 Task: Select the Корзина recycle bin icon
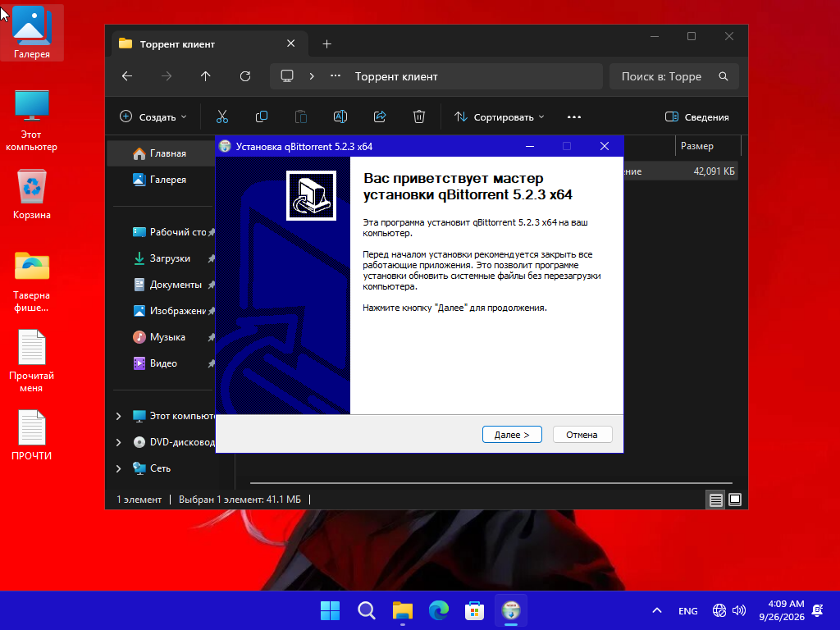tap(32, 194)
